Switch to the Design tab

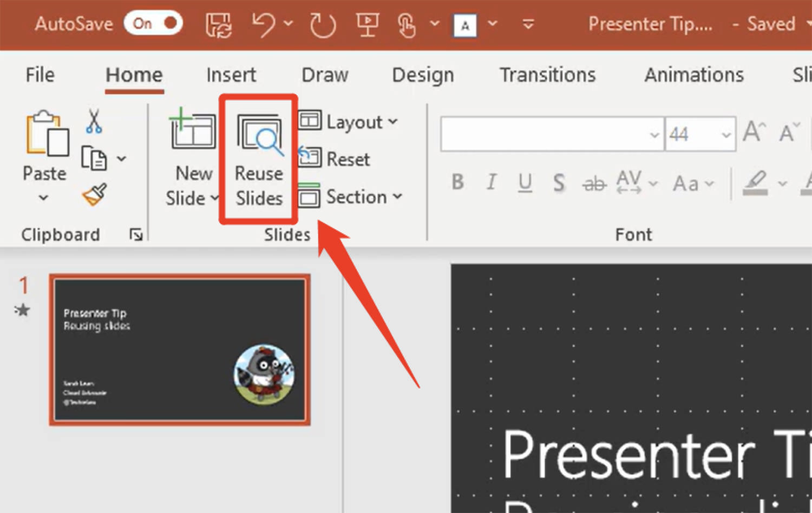(x=423, y=75)
